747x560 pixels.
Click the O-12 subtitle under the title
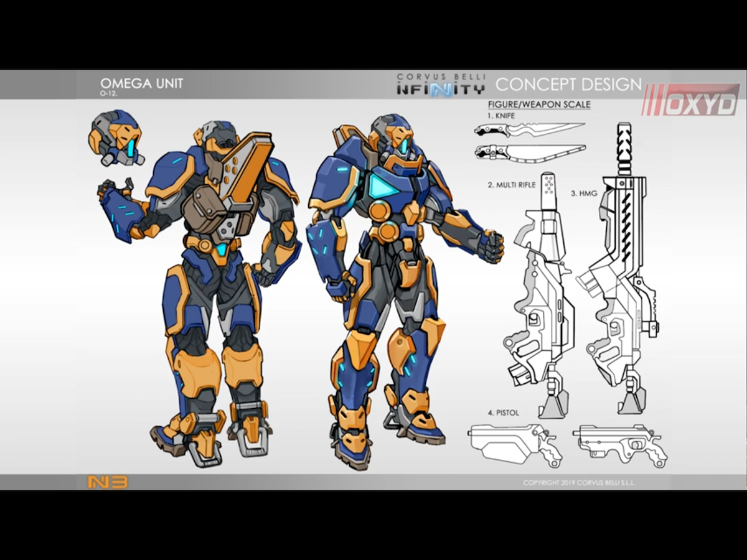(x=108, y=95)
